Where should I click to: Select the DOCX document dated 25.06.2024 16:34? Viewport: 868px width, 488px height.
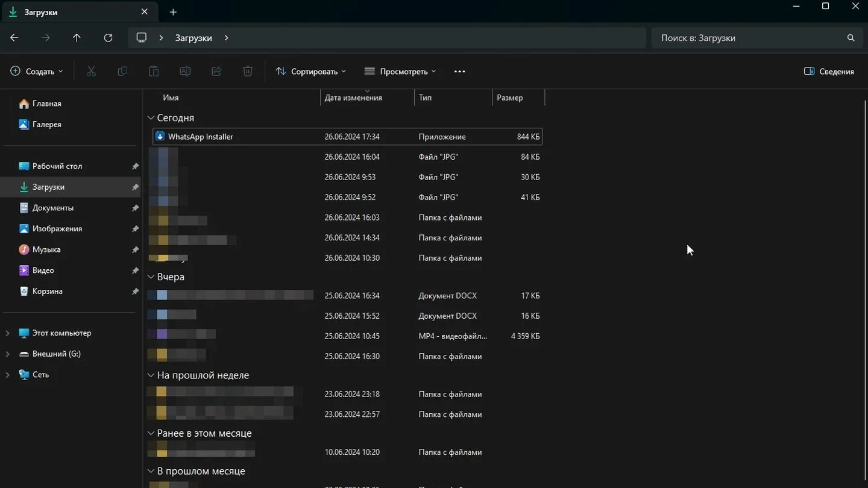click(x=348, y=296)
